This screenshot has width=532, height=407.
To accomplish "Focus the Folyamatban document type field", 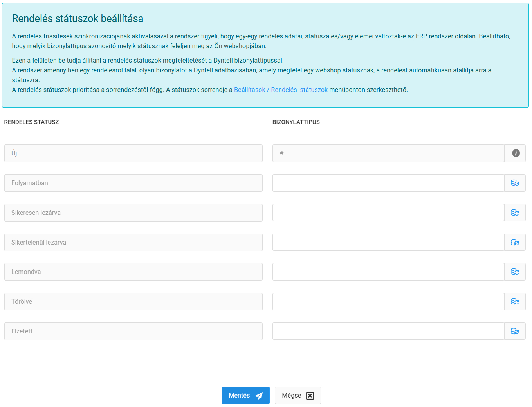I will 388,183.
